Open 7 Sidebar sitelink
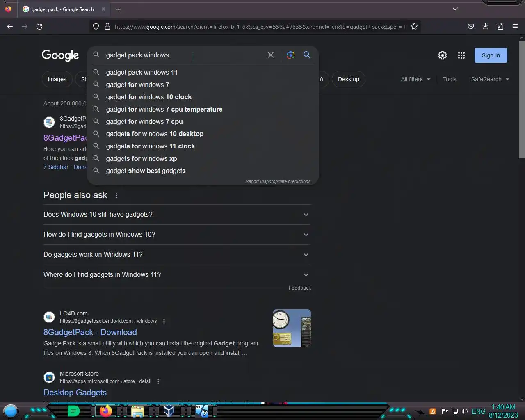 point(56,167)
